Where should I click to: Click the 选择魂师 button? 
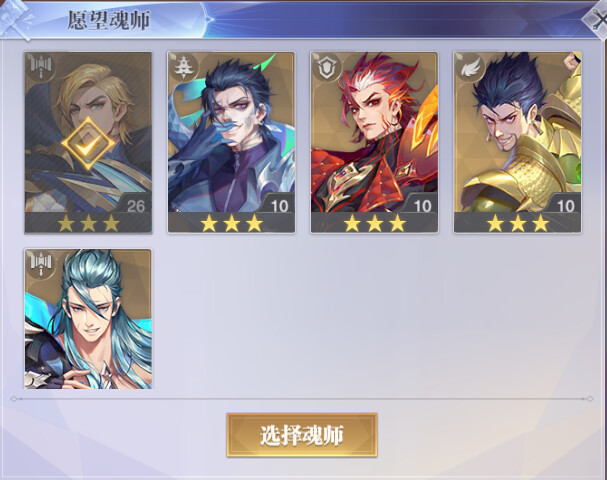coord(302,435)
